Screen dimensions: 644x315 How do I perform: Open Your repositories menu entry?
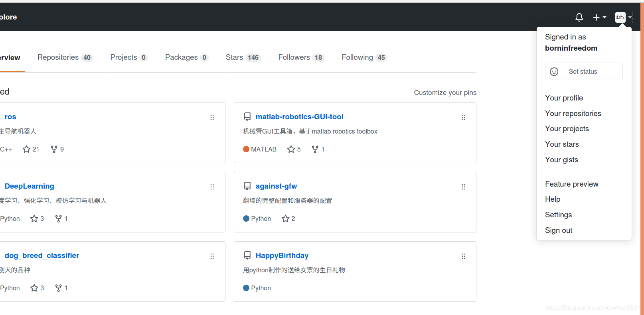point(573,113)
